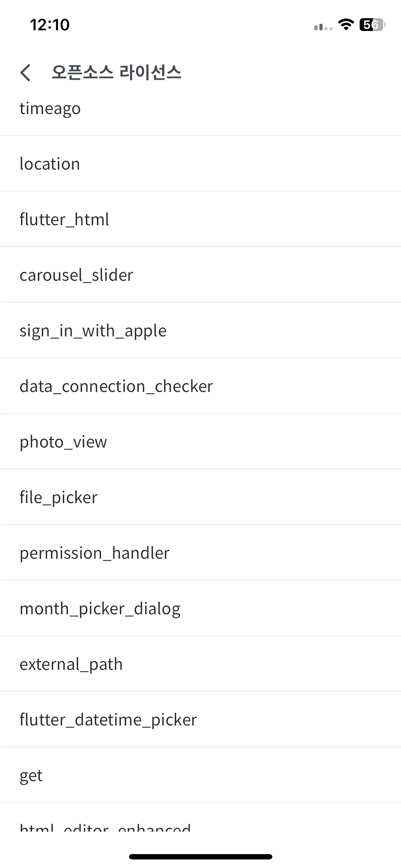The image size is (401, 868).
Task: Select the file_picker list item
Action: [x=200, y=497]
